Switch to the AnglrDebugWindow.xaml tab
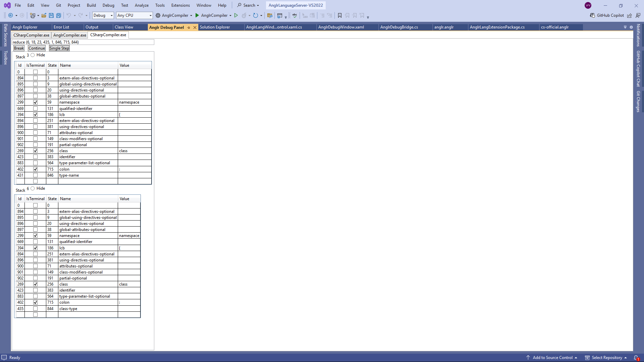This screenshot has height=362, width=644. [341, 27]
